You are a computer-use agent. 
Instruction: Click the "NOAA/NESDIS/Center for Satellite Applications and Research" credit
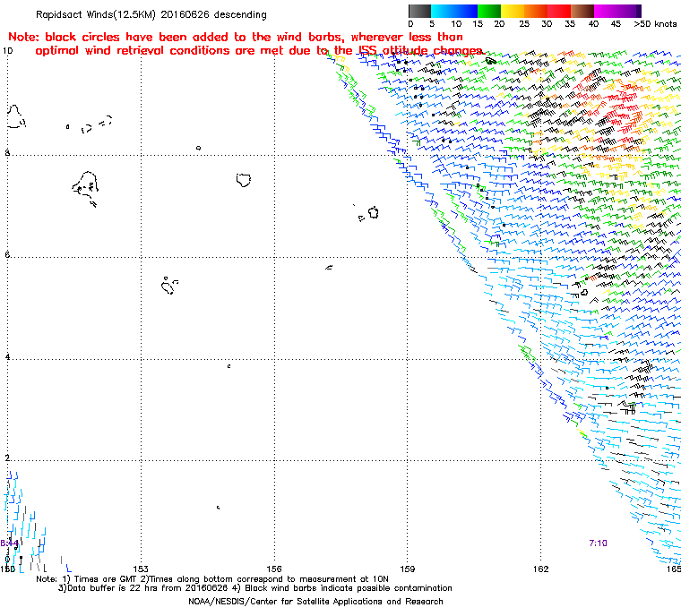coord(315,602)
